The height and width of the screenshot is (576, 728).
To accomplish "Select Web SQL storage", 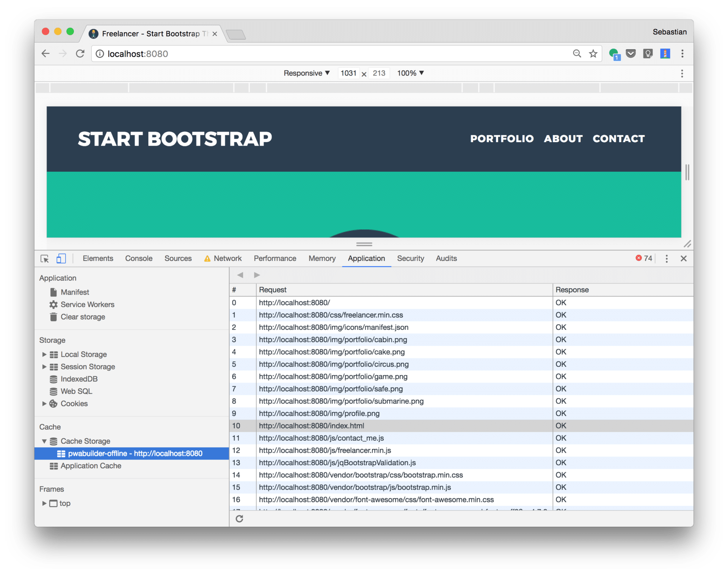I will 76,391.
